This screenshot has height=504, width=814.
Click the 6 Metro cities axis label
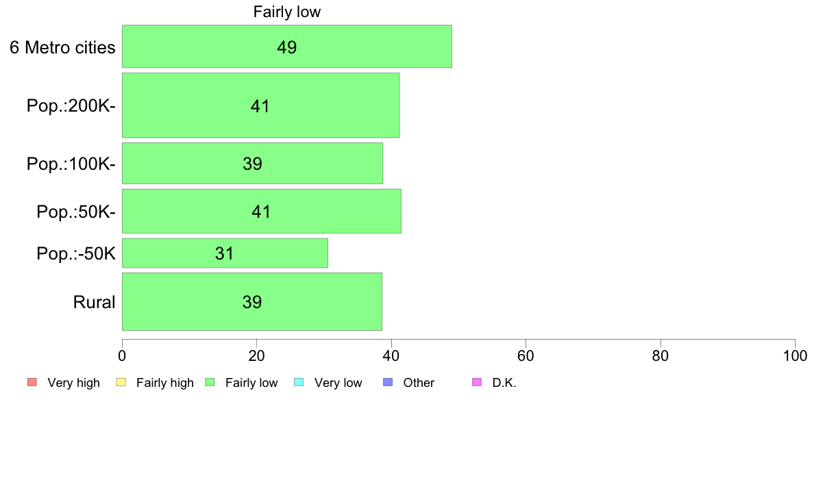click(x=62, y=47)
